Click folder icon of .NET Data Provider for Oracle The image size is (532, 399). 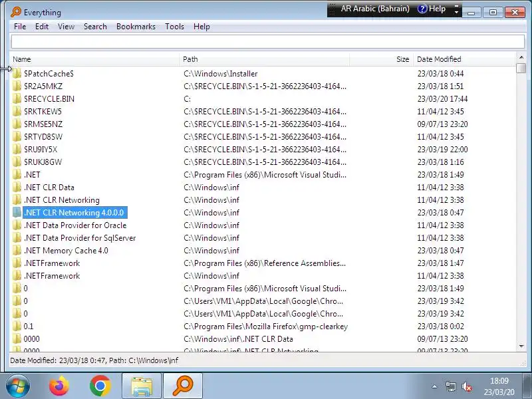pos(17,225)
